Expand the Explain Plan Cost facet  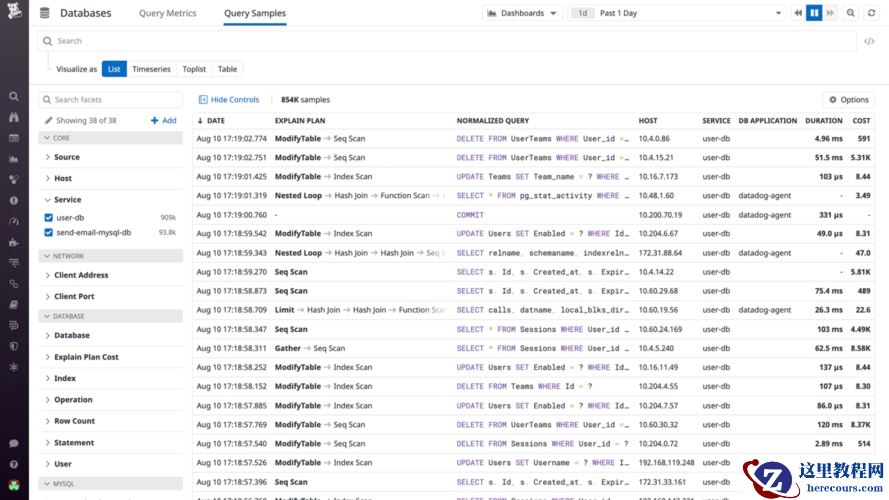86,357
